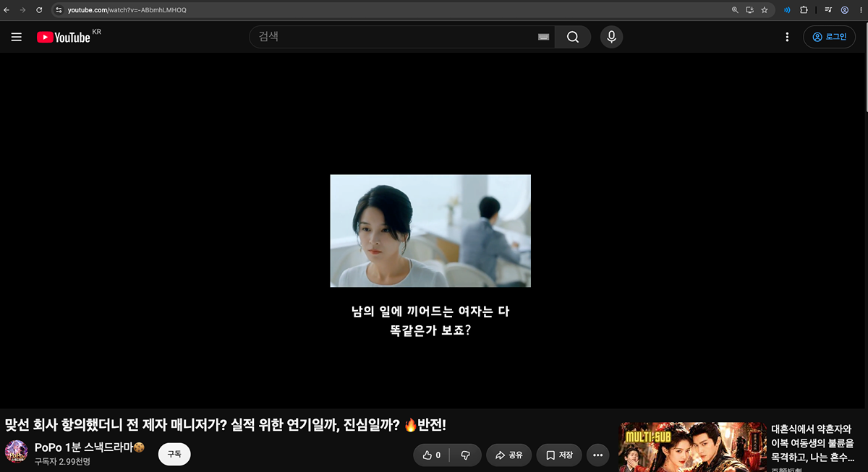Open the more actions ellipsis button
This screenshot has width=868, height=472.
[597, 455]
